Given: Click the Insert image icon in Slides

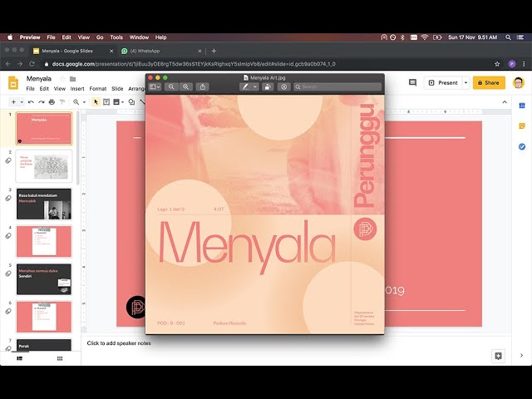Looking at the screenshot, I should 116,101.
